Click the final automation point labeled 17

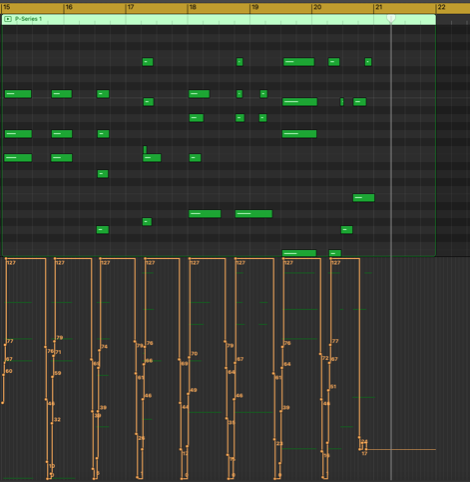pos(366,449)
